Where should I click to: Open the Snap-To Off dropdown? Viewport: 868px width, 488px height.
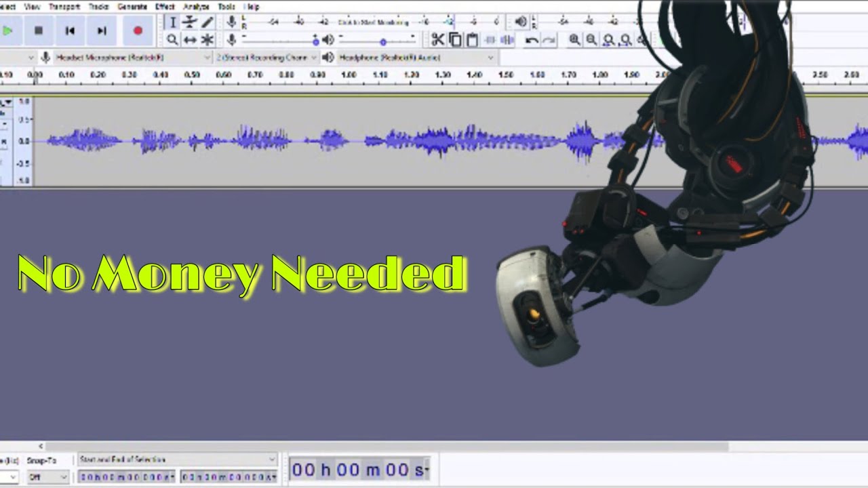pos(48,477)
